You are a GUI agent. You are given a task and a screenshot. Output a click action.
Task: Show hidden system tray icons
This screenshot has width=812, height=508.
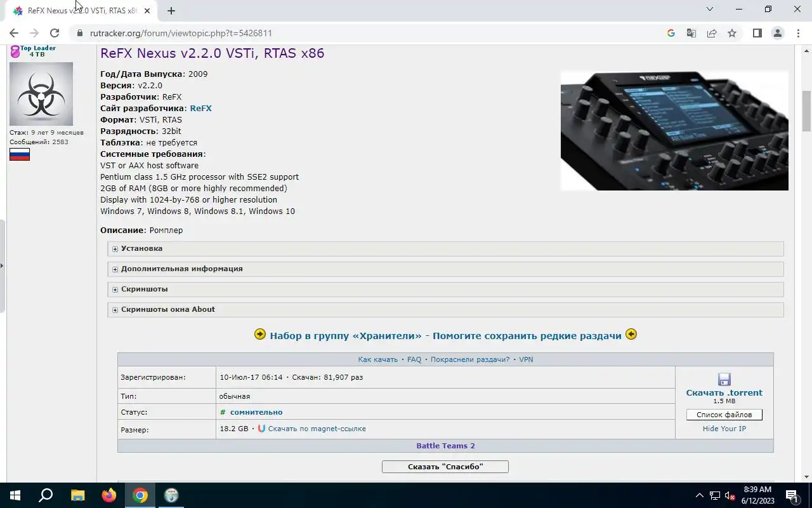pos(700,495)
